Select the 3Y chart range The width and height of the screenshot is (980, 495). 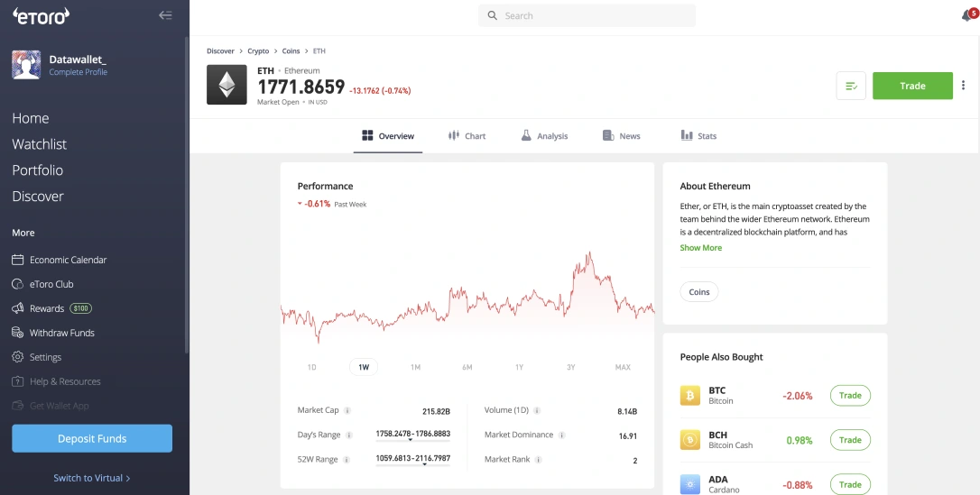pyautogui.click(x=570, y=367)
